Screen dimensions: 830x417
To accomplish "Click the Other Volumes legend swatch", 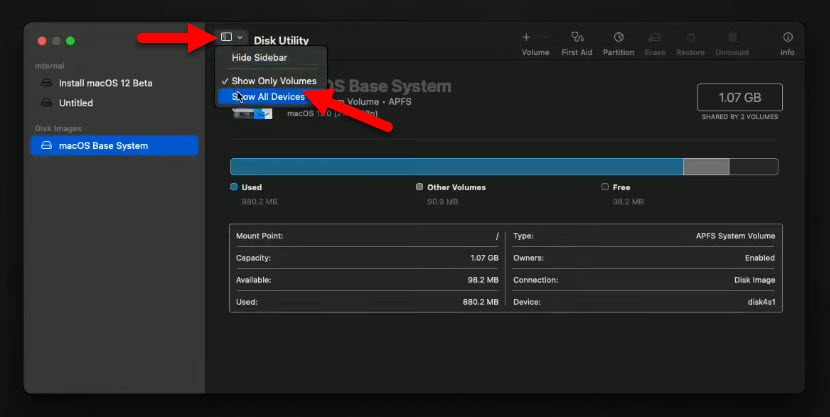I will [419, 187].
